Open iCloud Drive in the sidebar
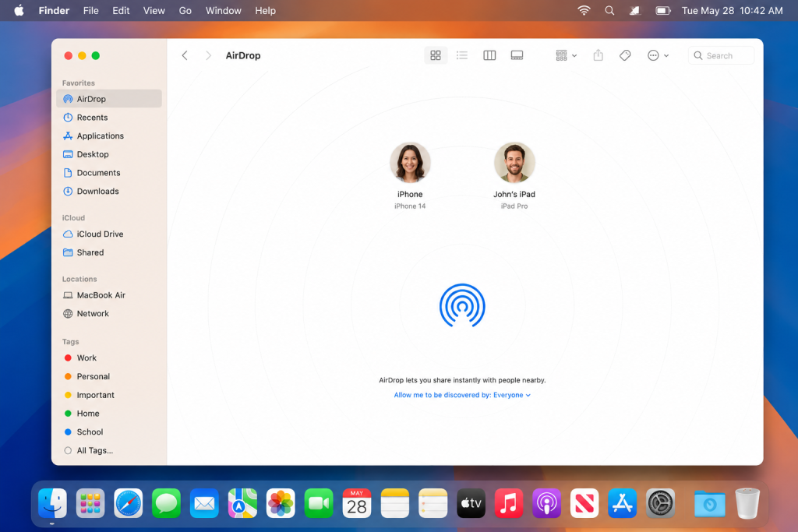The width and height of the screenshot is (798, 532). click(x=109, y=234)
